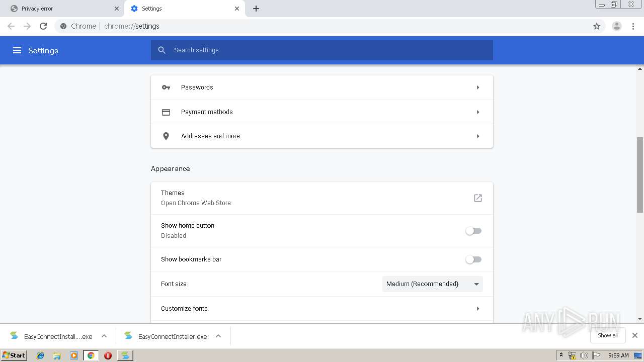The width and height of the screenshot is (644, 362).
Task: Click scrollbar up arrow
Action: pos(640,69)
